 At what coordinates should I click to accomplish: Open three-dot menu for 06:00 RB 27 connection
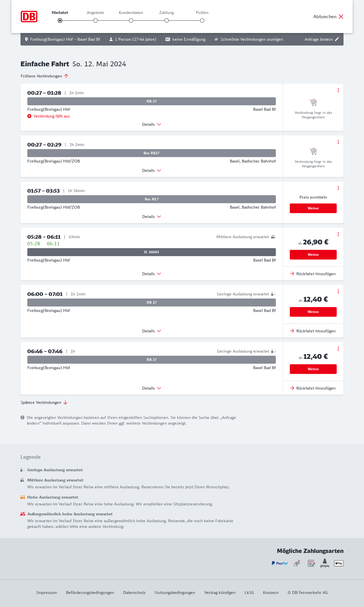pyautogui.click(x=338, y=291)
